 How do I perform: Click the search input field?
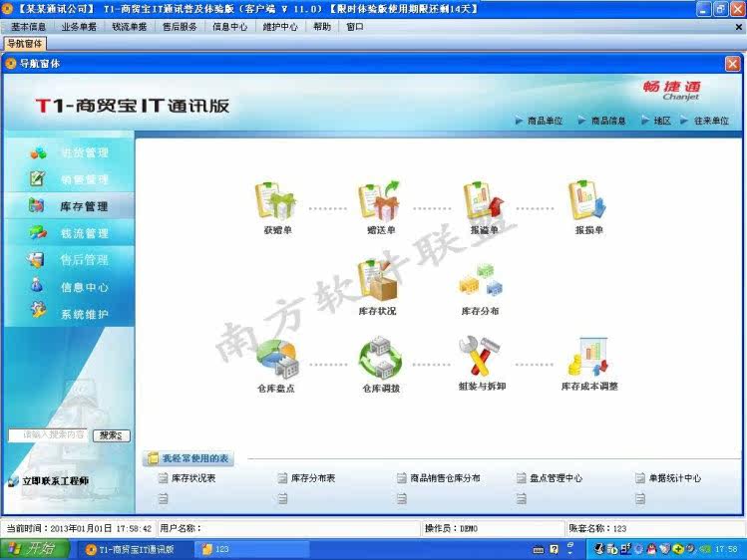point(49,435)
